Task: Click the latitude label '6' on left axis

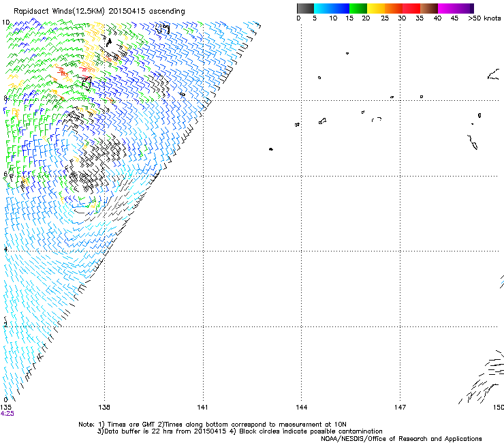Action: (x=5, y=174)
